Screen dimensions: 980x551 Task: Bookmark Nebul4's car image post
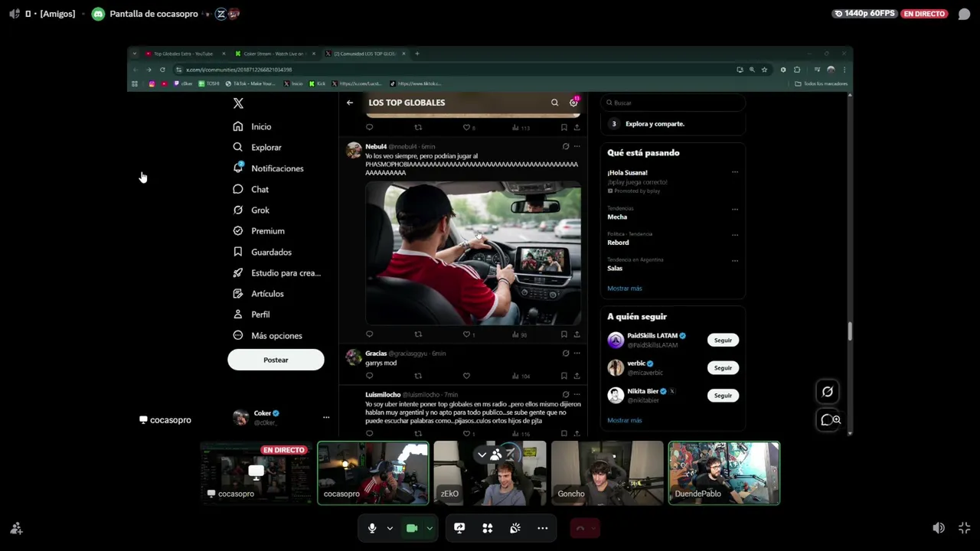click(564, 334)
